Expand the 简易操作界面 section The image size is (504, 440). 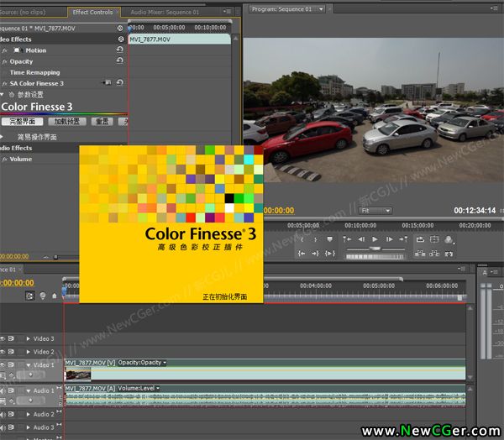(2, 137)
